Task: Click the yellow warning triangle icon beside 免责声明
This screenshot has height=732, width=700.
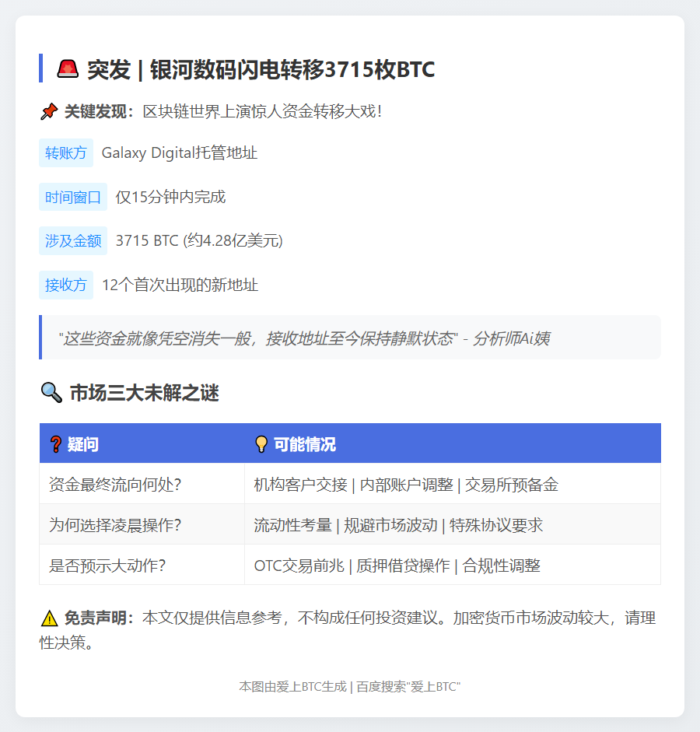Action: point(49,618)
